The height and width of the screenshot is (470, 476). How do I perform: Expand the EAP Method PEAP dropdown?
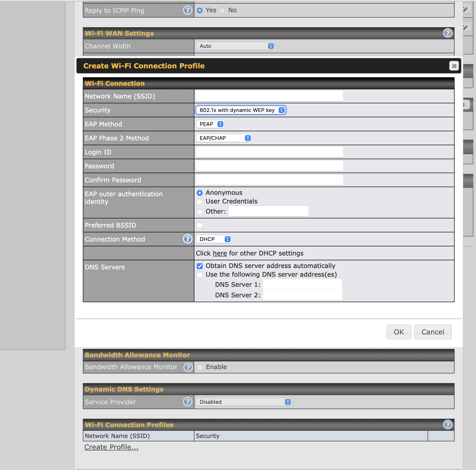click(210, 124)
